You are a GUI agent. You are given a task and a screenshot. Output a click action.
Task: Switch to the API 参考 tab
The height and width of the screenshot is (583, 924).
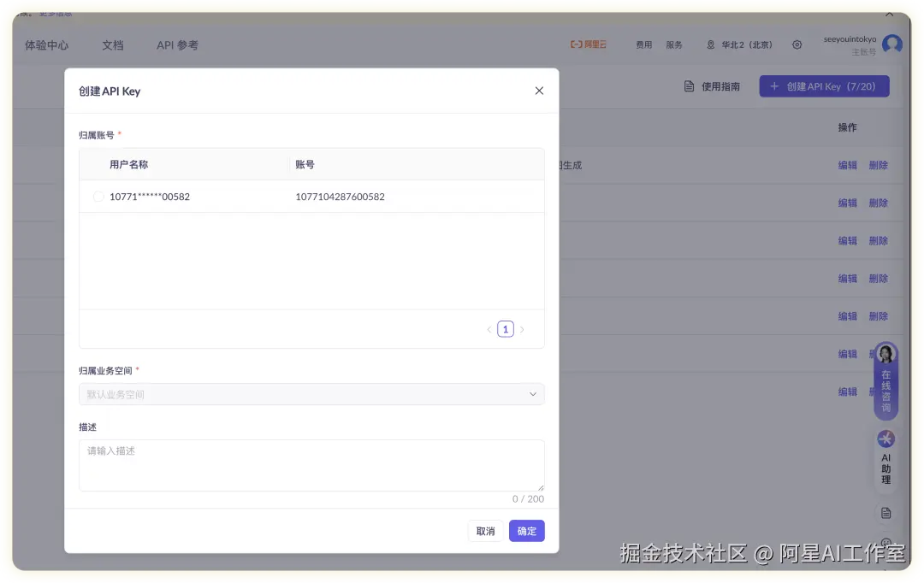[176, 45]
